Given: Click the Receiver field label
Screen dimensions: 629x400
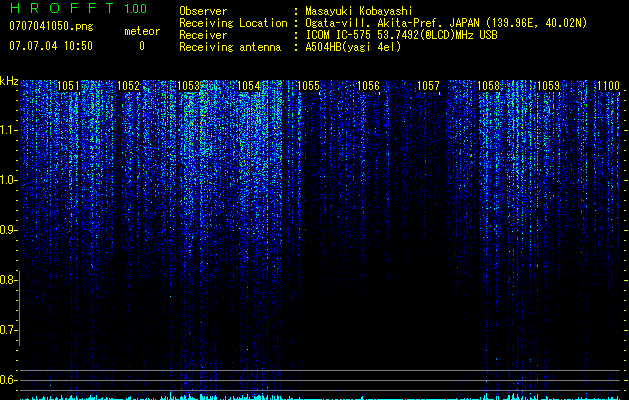Looking at the screenshot, I should (x=203, y=35).
